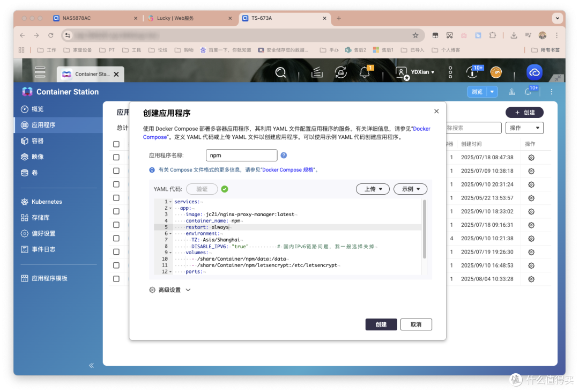Open the browser tab list chevron
The width and height of the screenshot is (579, 392).
click(557, 18)
